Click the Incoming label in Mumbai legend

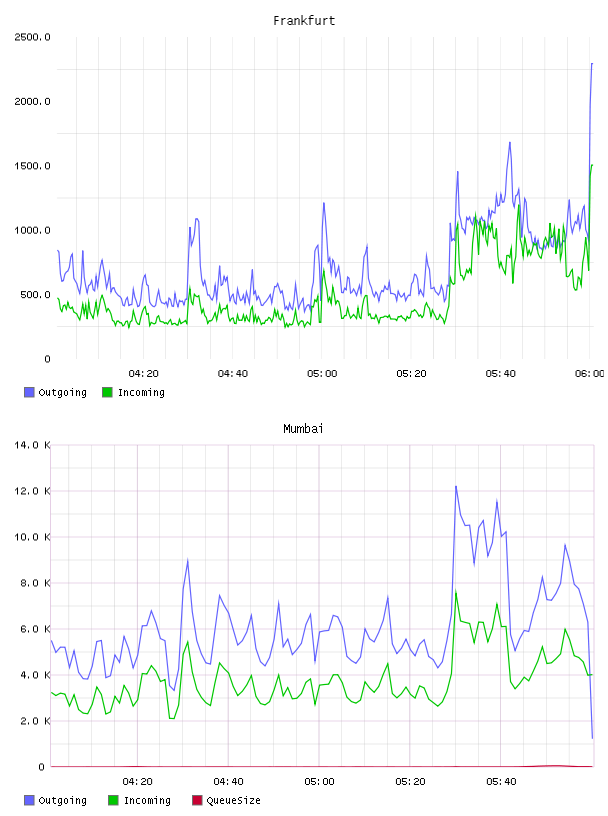pyautogui.click(x=147, y=801)
